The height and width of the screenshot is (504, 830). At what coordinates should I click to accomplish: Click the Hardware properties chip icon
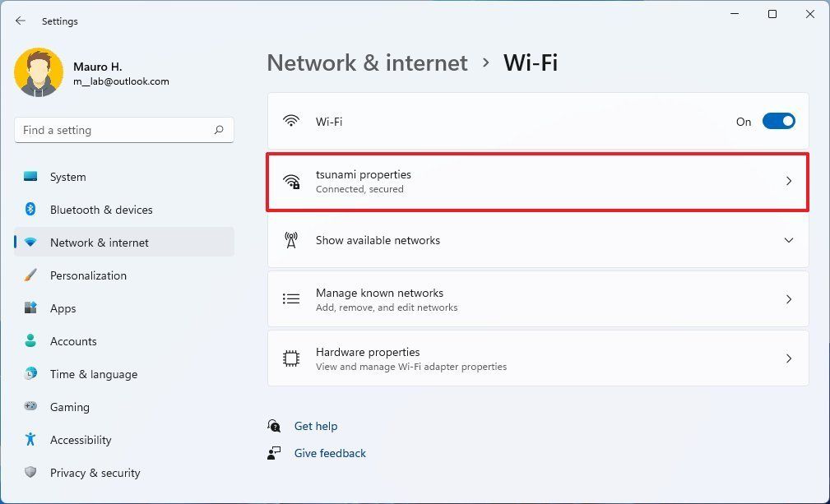(291, 358)
